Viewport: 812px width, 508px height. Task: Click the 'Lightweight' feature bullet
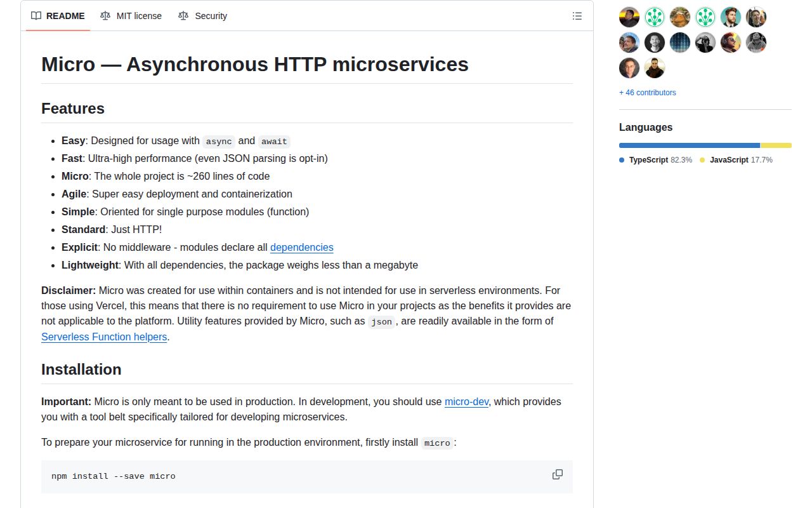tap(240, 265)
